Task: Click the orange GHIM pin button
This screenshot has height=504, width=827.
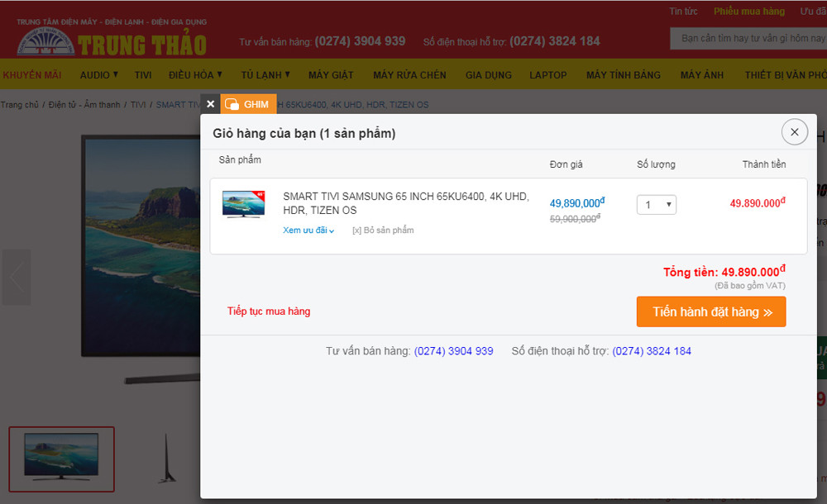Action: (248, 104)
